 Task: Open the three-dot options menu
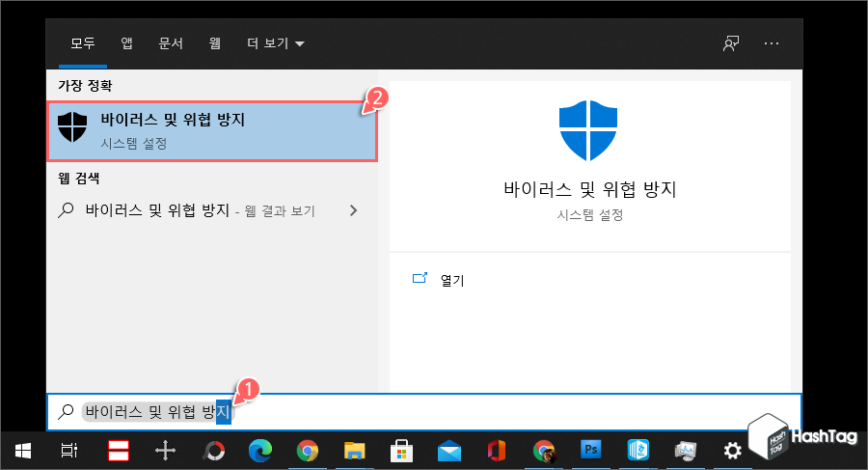click(x=772, y=43)
